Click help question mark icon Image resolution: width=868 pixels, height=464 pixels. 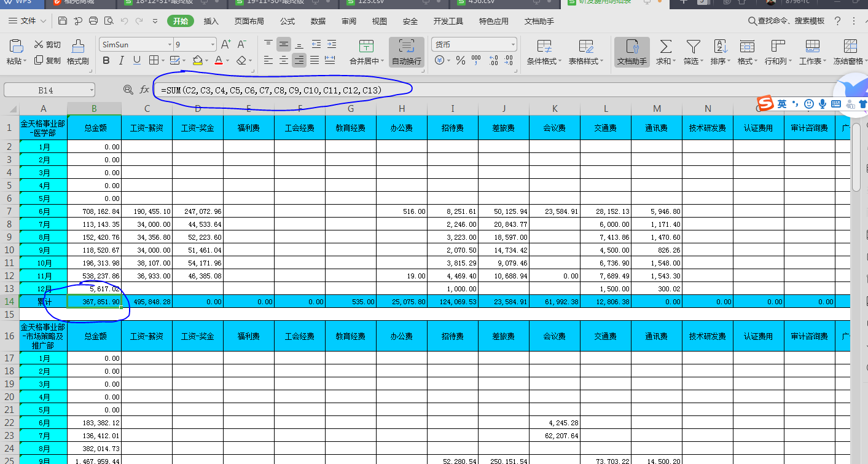click(837, 22)
